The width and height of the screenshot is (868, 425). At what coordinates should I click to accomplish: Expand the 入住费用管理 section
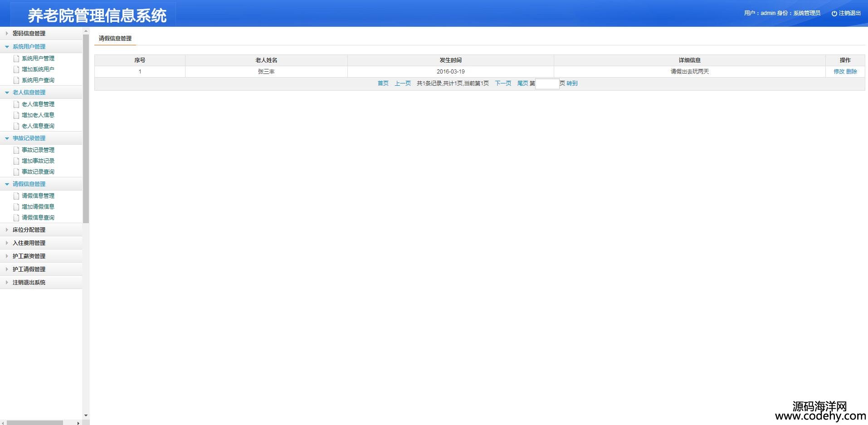click(41, 243)
